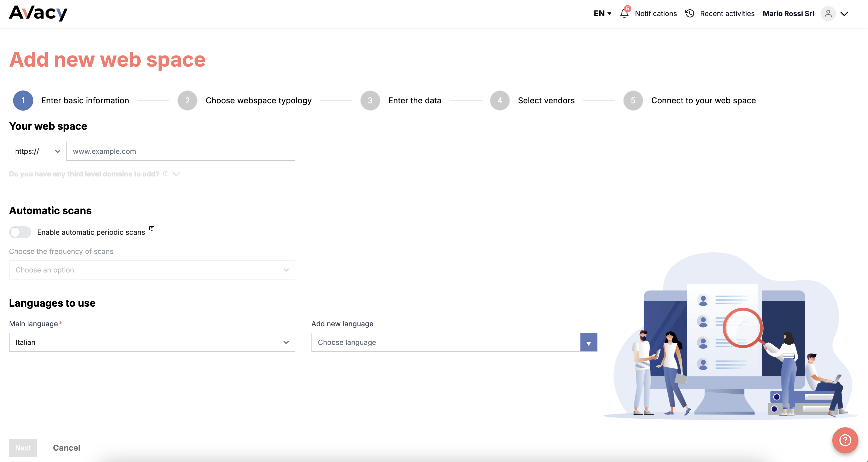Viewport: 868px width, 462px height.
Task: Click the info icon beside third level domains
Action: (x=166, y=174)
